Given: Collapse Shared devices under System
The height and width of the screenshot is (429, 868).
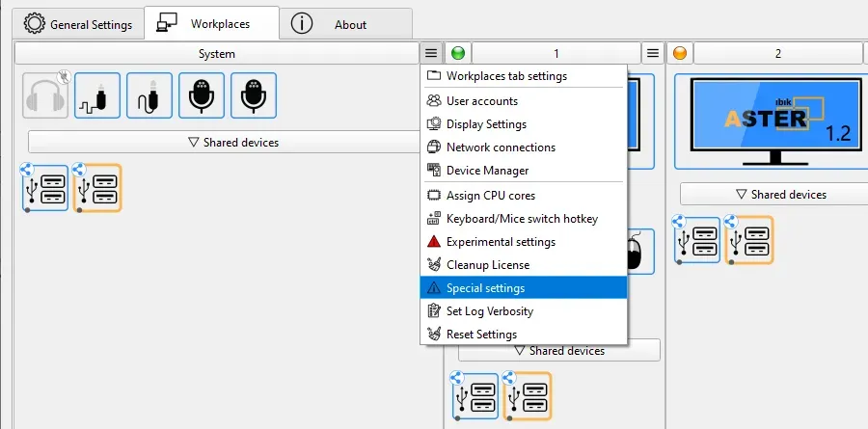Looking at the screenshot, I should point(224,143).
